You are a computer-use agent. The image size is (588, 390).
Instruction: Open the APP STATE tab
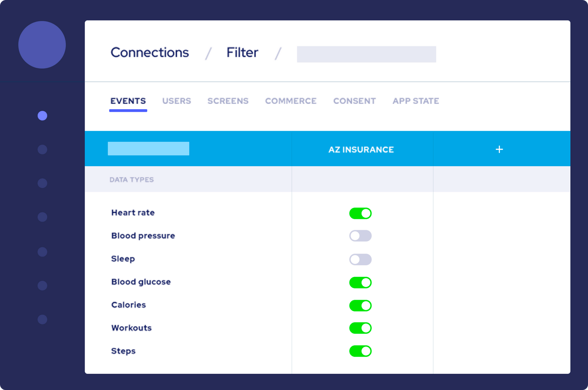pos(415,101)
